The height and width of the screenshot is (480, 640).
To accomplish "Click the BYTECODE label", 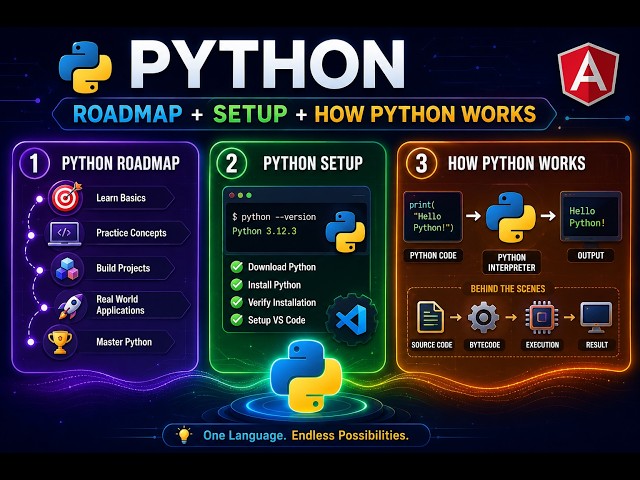I will [x=485, y=345].
